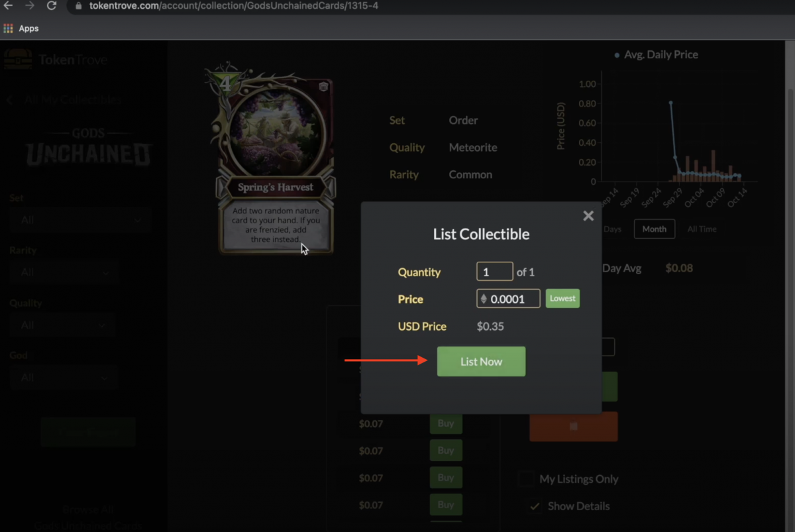The image size is (795, 532).
Task: Click the browser forward arrow
Action: [x=30, y=6]
